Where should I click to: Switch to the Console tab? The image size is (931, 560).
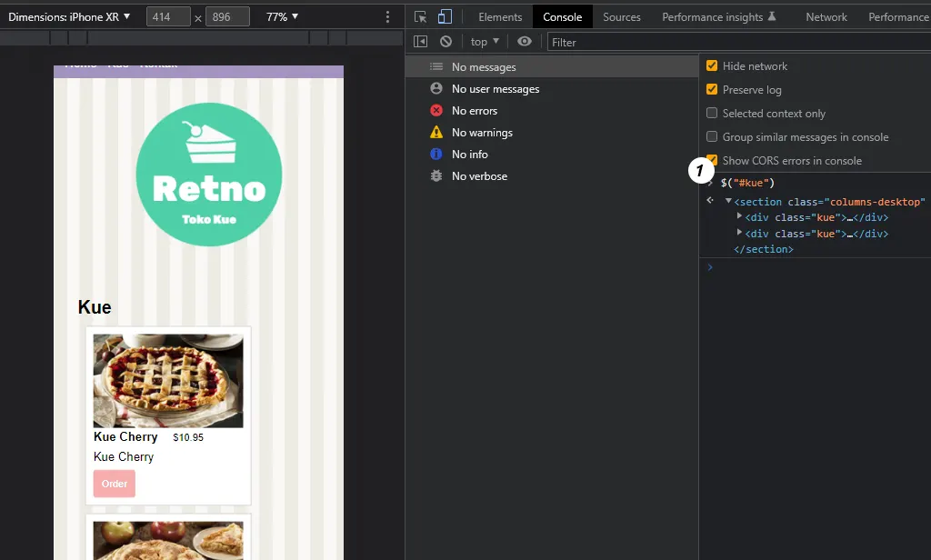tap(562, 17)
